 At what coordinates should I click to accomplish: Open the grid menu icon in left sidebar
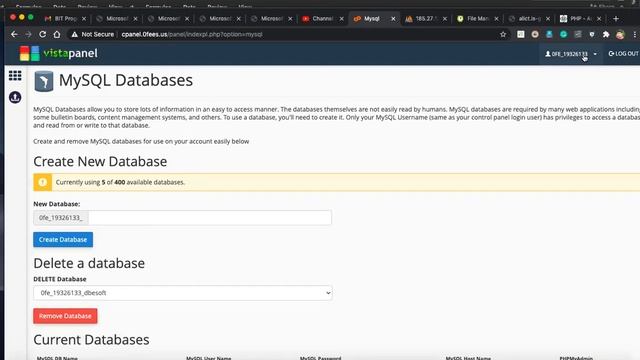(x=15, y=76)
